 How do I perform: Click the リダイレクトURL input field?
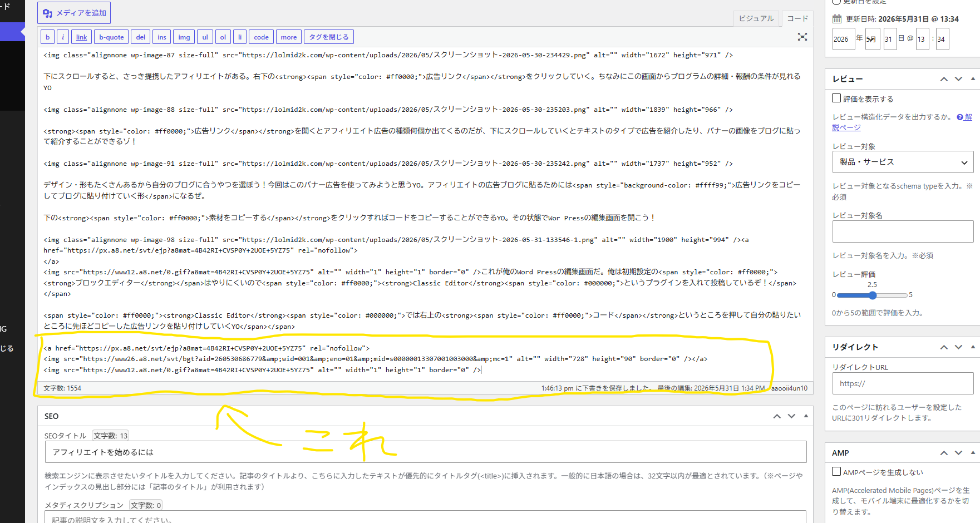point(903,383)
